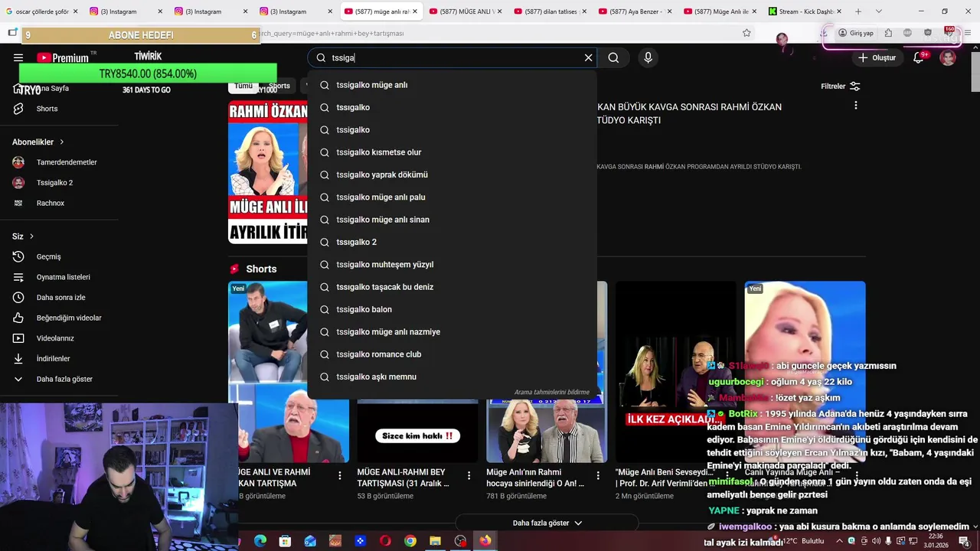Open options for 'MÜGE ANLI-RAHMİ BEY TARTIŞMASI' short
This screenshot has width=980, height=551.
(x=469, y=475)
